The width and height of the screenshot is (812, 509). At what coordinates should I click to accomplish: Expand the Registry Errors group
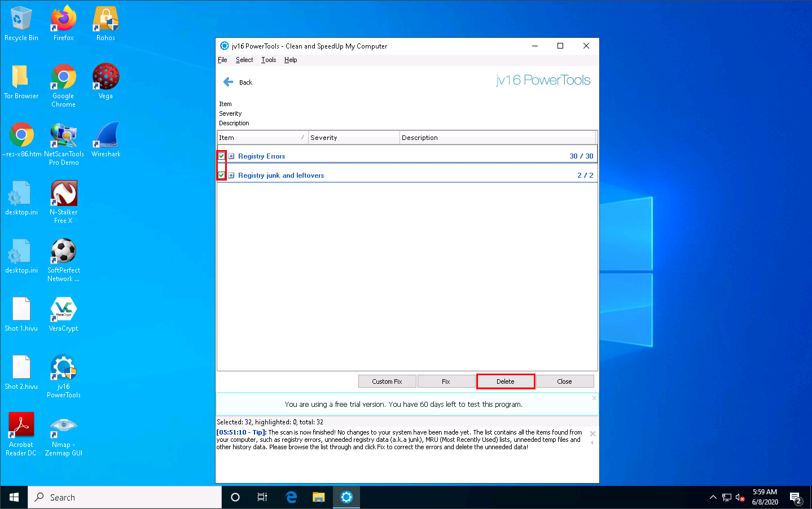(x=231, y=156)
